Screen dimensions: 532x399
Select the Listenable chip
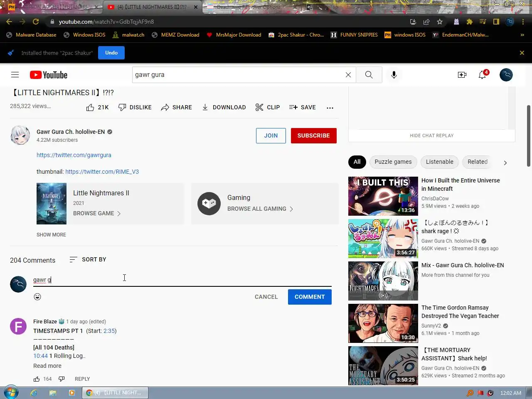440,162
